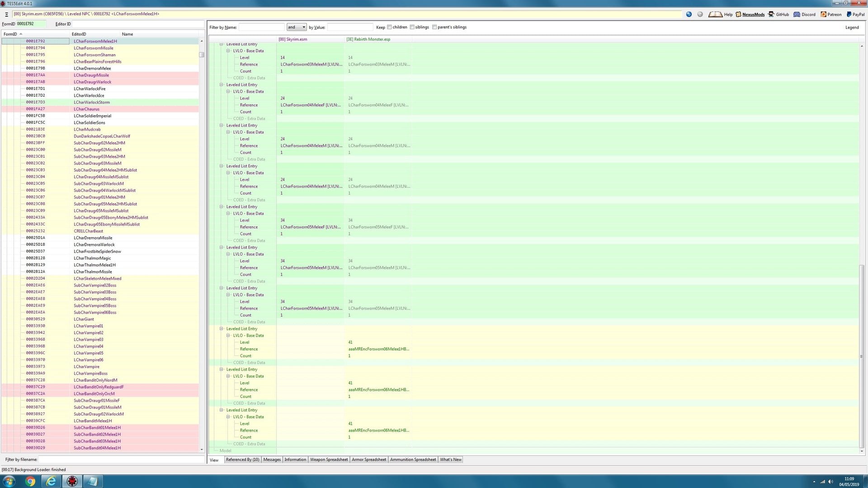Click the volume speaker tray icon
Screen dimensions: 868x488
[x=830, y=482]
